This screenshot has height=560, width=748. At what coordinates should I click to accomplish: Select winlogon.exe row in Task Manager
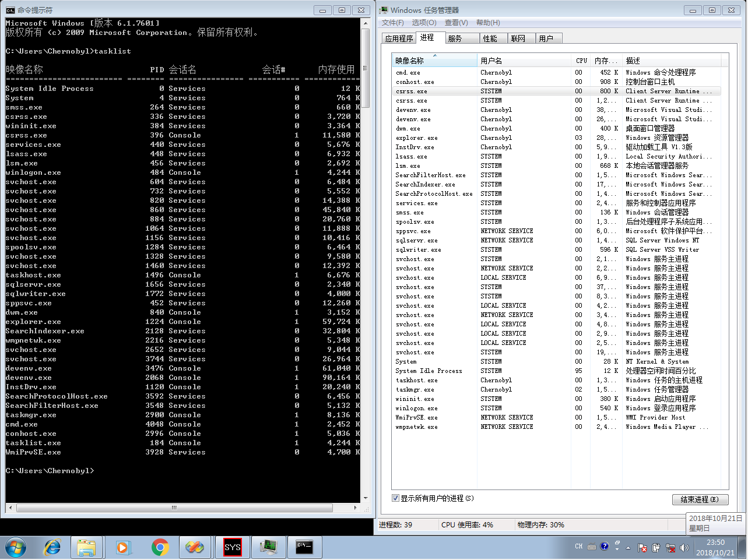[x=558, y=408]
